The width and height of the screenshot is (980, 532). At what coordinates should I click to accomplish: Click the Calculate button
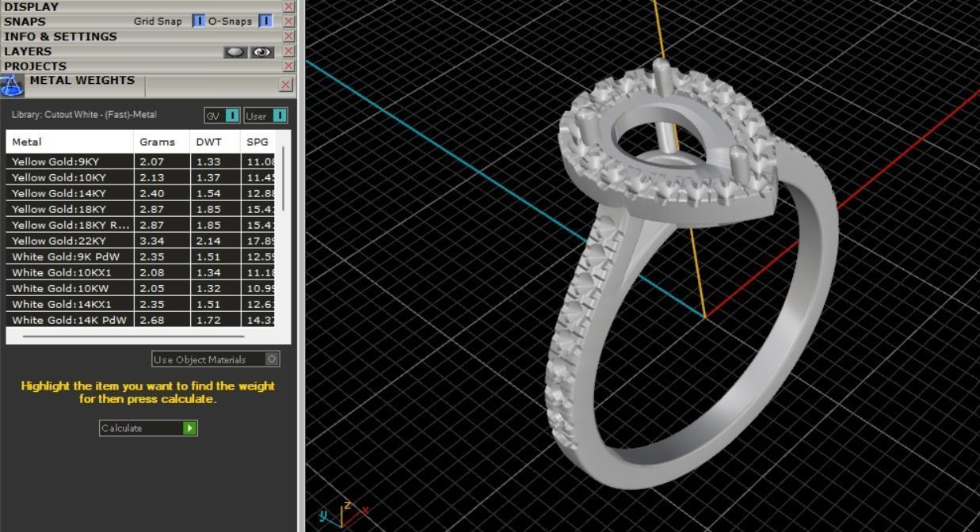(x=148, y=428)
